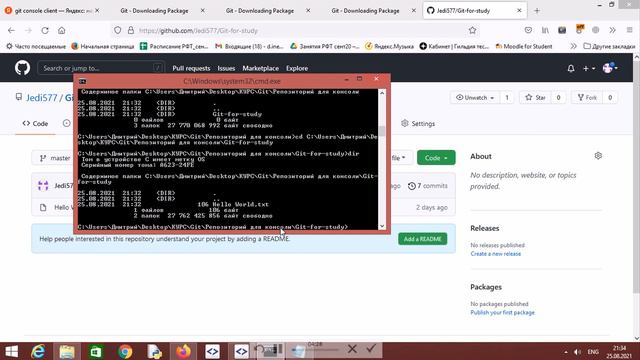Go back with browser back arrow

11,30
